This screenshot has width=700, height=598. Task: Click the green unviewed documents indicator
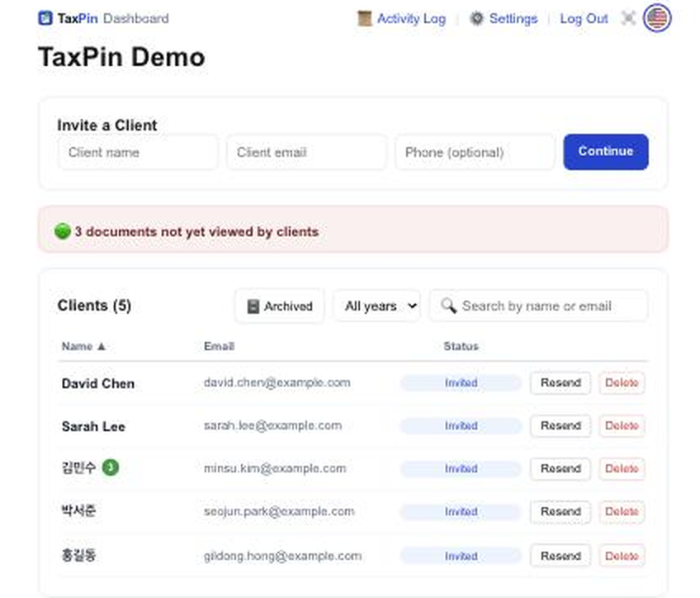pos(63,231)
